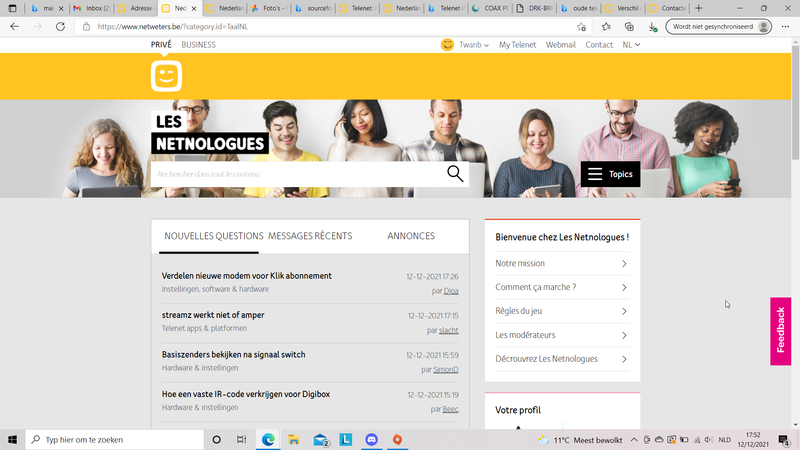This screenshot has width=800, height=450.
Task: Expand Notre mission chevron
Action: click(624, 264)
